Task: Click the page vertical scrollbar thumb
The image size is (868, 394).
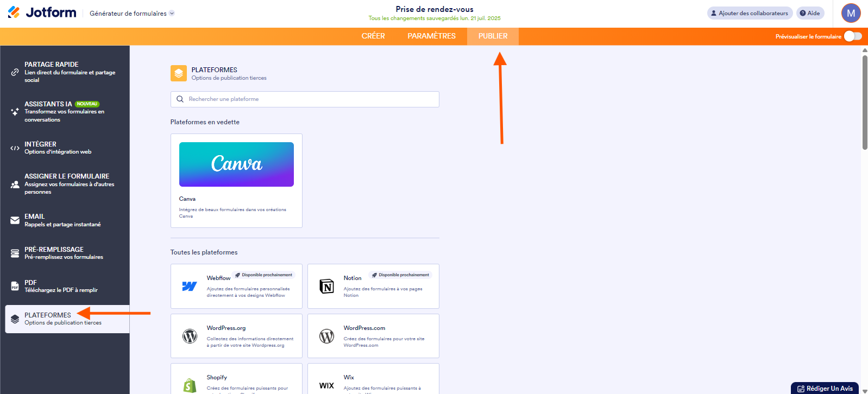Action: [865, 102]
